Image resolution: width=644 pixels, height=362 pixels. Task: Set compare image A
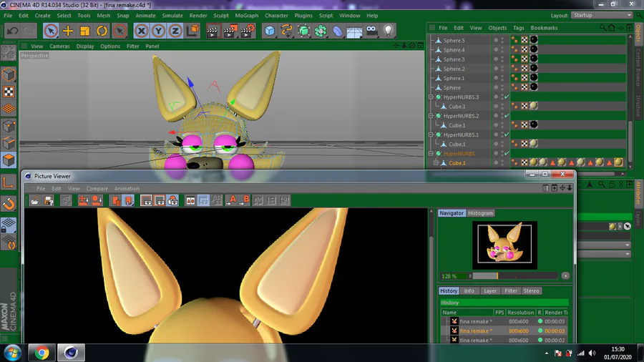232,200
